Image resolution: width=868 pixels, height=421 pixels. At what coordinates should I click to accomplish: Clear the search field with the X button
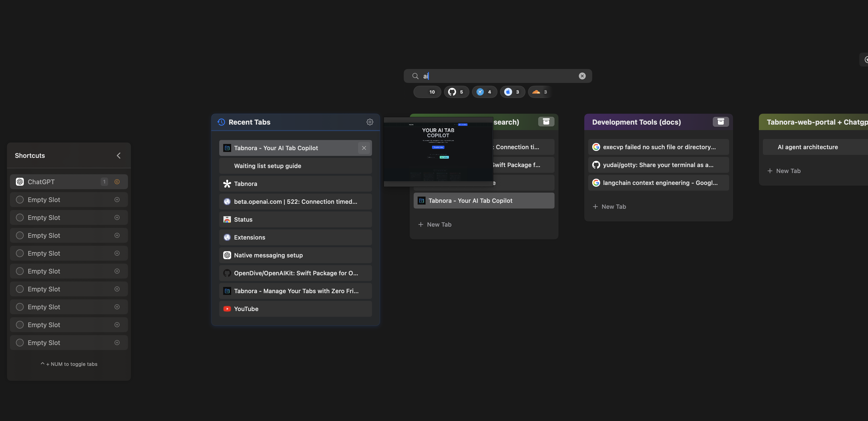582,76
